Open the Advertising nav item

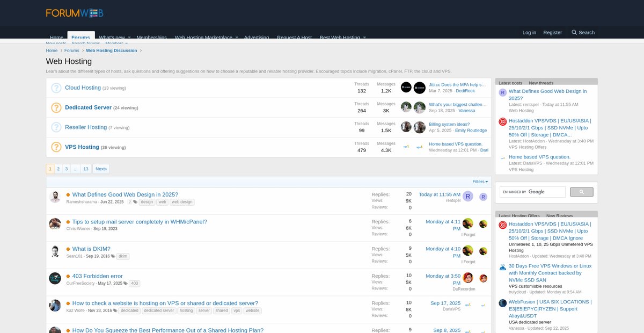pos(257,38)
